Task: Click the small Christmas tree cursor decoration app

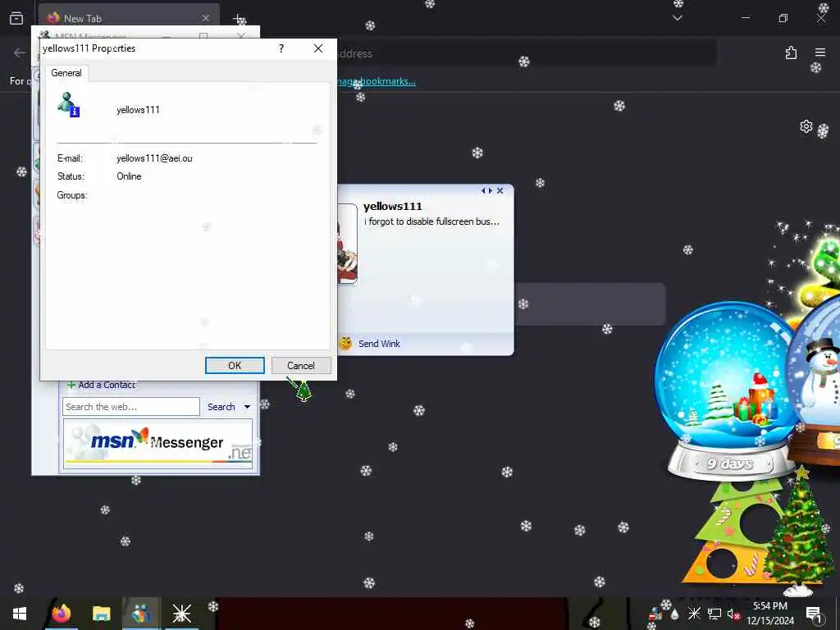Action: (x=304, y=390)
